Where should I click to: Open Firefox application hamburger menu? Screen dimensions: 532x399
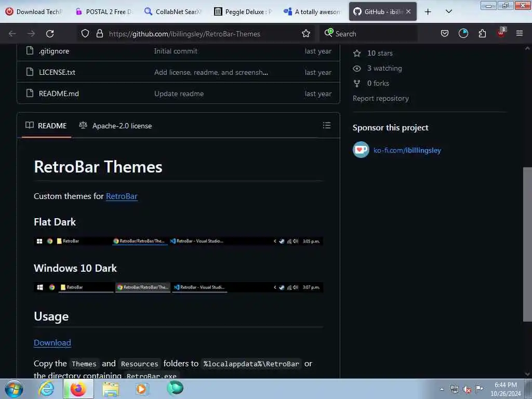click(519, 33)
